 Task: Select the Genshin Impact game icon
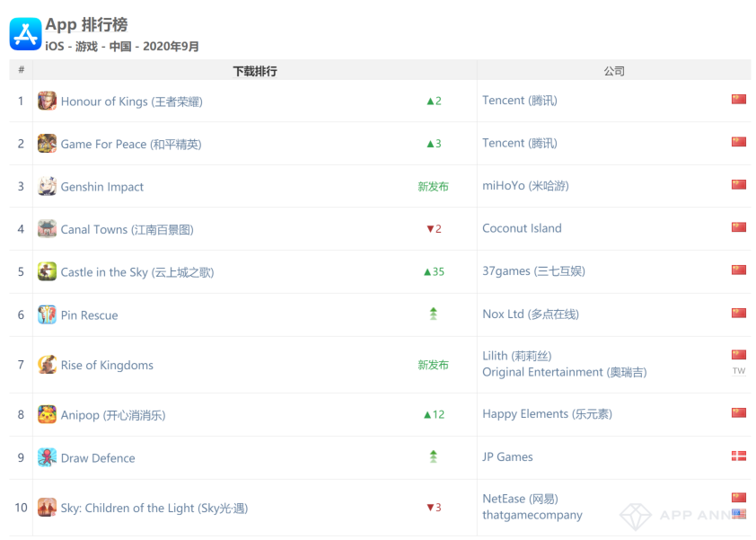click(47, 187)
